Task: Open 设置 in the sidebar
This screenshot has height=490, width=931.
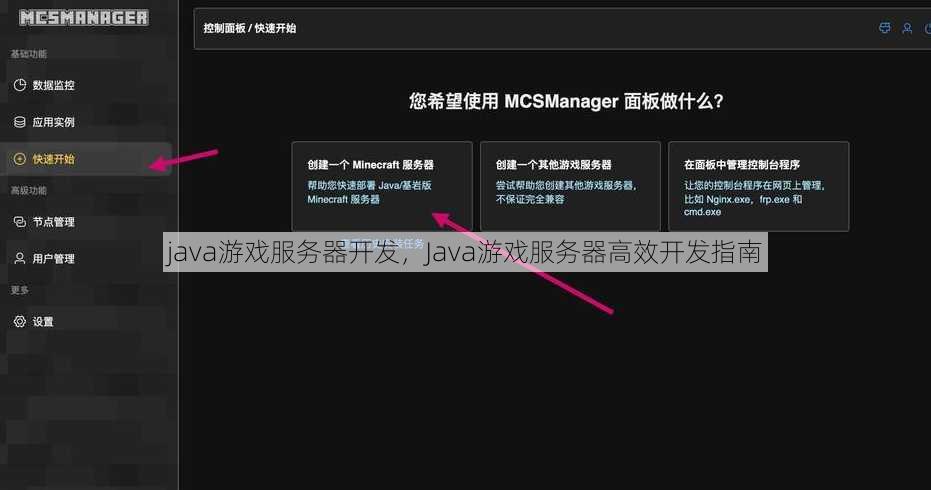Action: click(86, 321)
